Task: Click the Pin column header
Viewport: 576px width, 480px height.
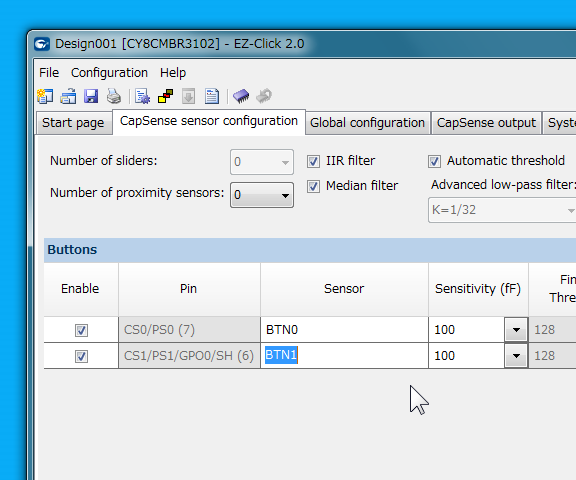Action: [x=189, y=289]
